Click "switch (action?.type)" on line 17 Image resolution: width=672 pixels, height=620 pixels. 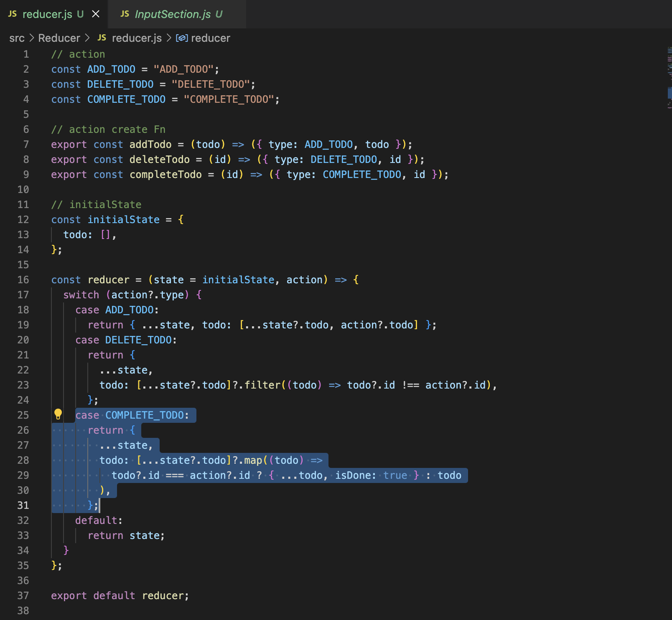click(126, 295)
